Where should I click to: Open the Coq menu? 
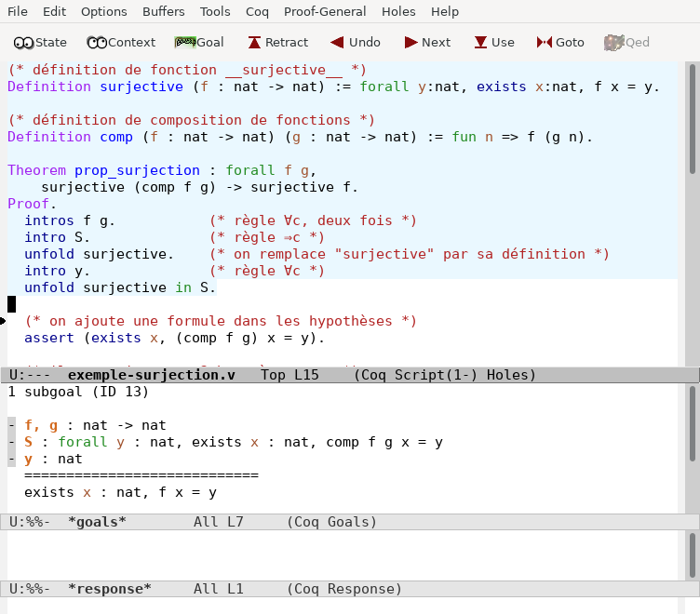pos(257,12)
